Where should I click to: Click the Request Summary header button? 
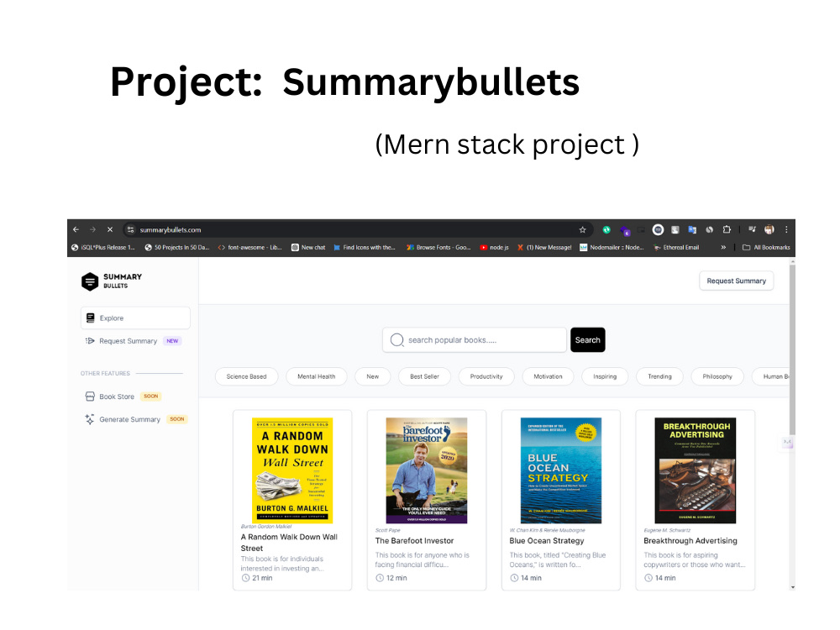pyautogui.click(x=736, y=281)
